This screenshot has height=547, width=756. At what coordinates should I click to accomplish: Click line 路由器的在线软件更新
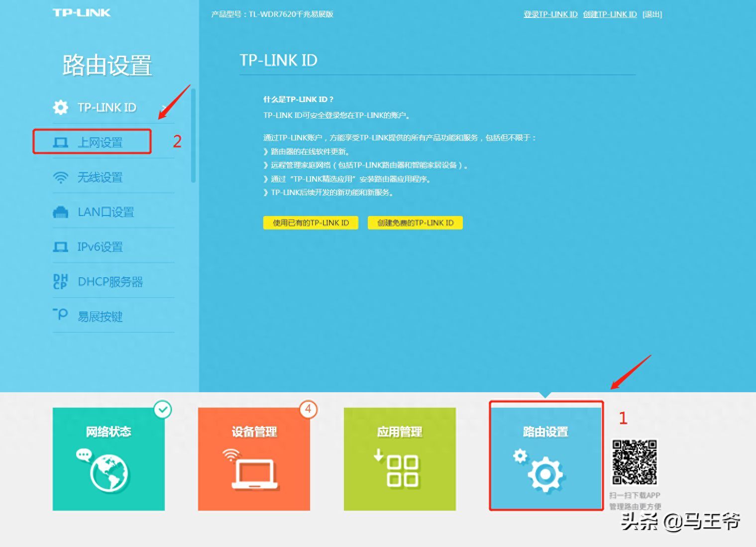pyautogui.click(x=307, y=151)
